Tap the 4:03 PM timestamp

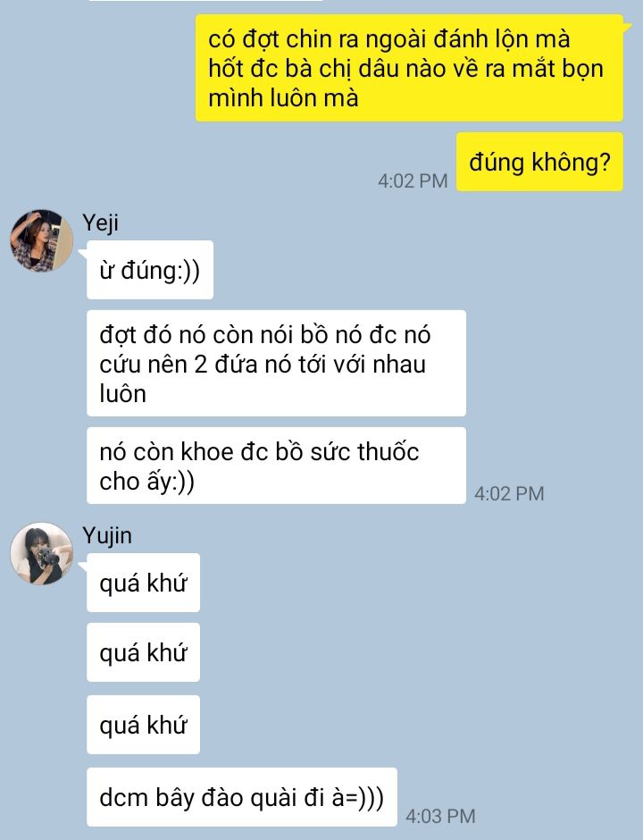[440, 816]
